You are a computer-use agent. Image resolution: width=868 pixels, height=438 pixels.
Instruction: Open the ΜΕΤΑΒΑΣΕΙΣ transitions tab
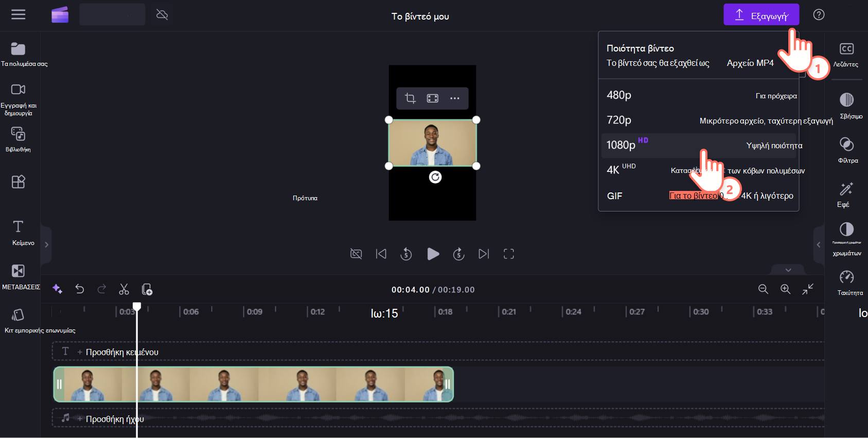pyautogui.click(x=19, y=277)
